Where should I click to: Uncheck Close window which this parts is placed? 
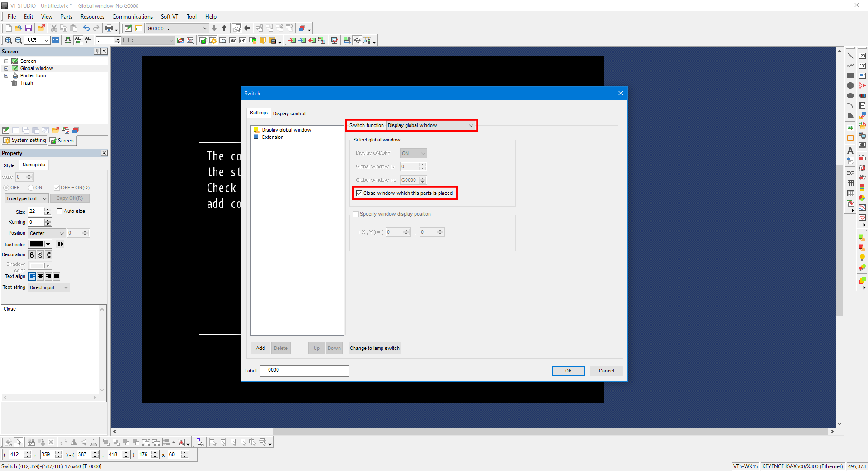tap(359, 193)
